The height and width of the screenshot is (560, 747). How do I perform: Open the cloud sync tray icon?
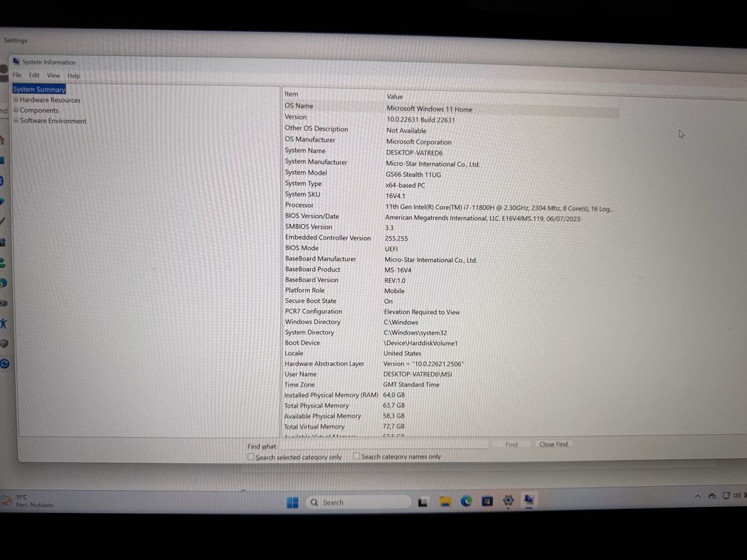pyautogui.click(x=712, y=497)
